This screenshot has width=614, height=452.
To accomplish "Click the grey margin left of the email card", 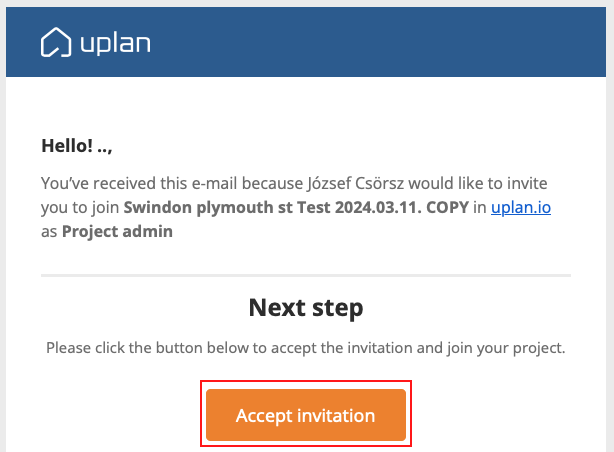I will (x=3, y=235).
